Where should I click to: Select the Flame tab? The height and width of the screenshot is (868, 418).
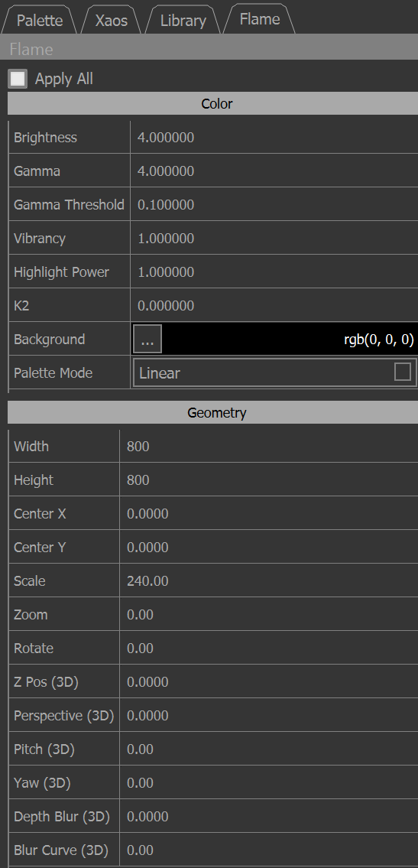coord(259,19)
